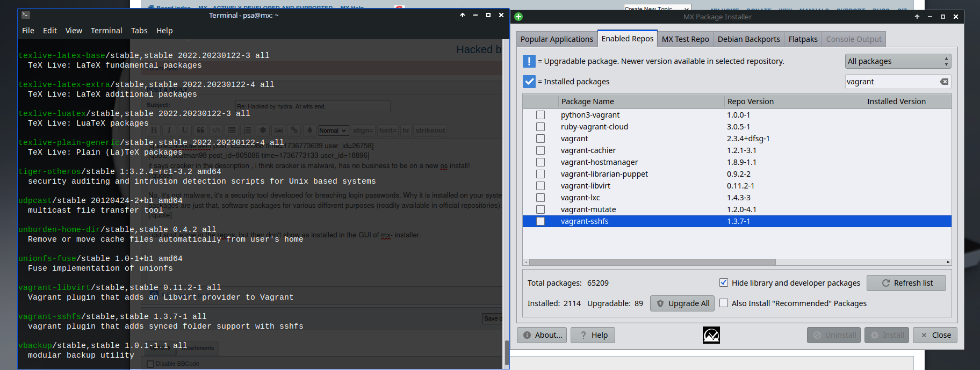Minimize the MX Package Installer window

click(930, 17)
